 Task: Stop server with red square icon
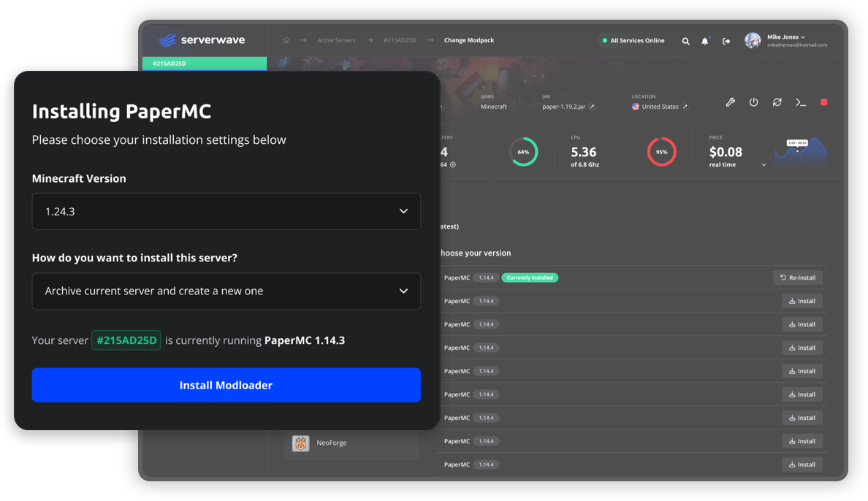823,102
